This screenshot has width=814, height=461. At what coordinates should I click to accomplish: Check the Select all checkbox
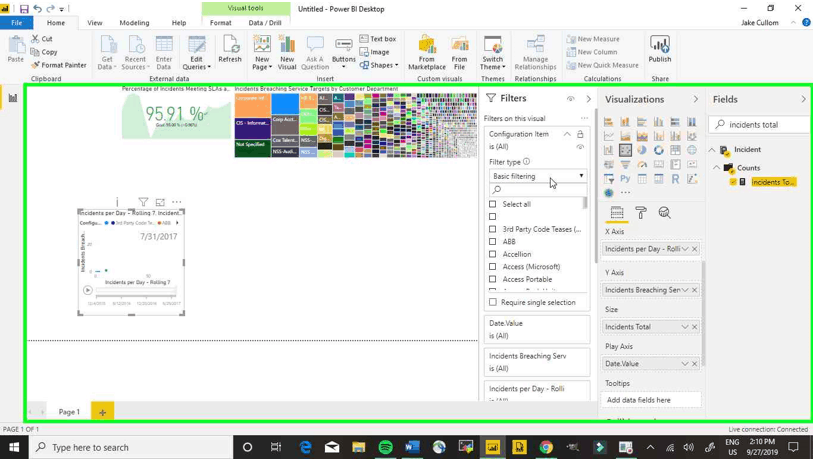click(493, 204)
